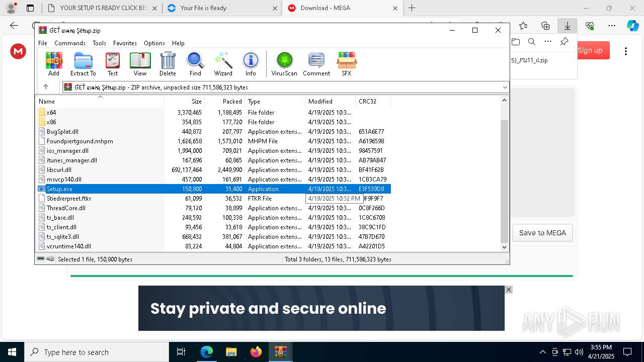This screenshot has height=362, width=644.
Task: Select ios_manager.dll file
Action: pos(67,151)
